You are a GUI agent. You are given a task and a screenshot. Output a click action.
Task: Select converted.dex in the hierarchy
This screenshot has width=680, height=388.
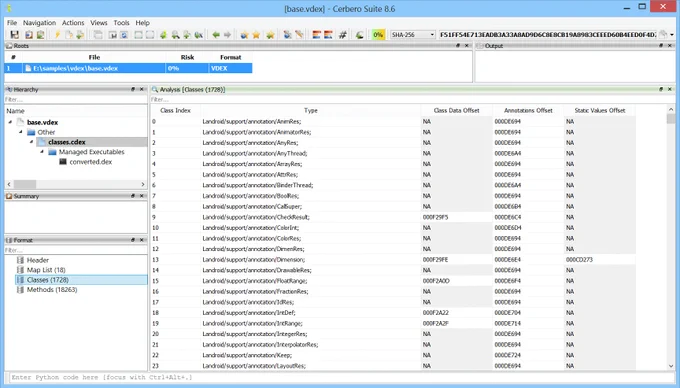pyautogui.click(x=91, y=162)
